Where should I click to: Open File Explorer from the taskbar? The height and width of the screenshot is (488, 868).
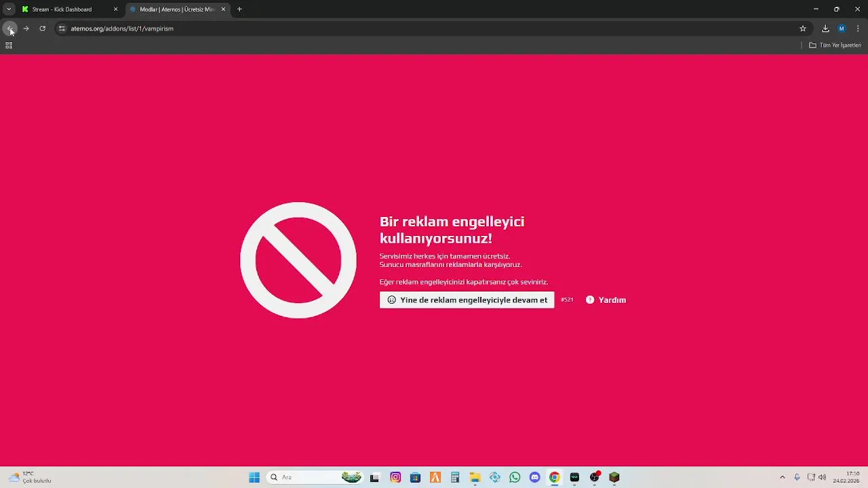pyautogui.click(x=475, y=477)
